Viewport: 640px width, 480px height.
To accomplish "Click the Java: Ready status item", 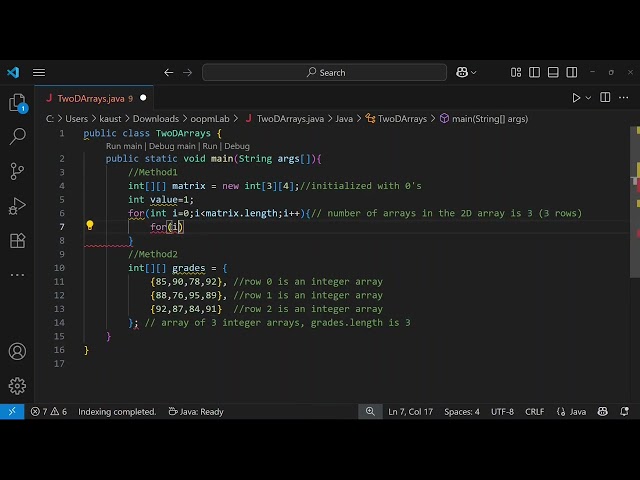I will [196, 411].
